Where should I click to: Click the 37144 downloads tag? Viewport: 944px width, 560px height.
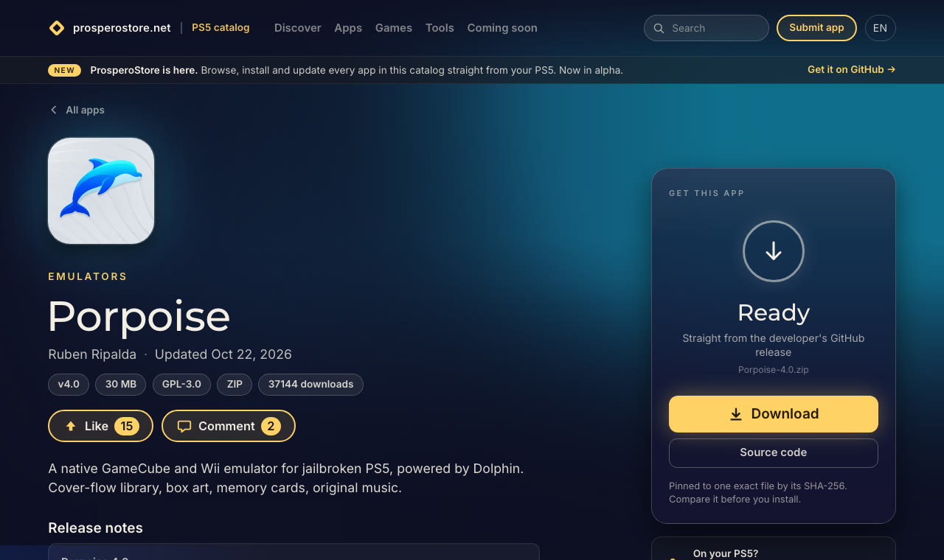(x=310, y=385)
